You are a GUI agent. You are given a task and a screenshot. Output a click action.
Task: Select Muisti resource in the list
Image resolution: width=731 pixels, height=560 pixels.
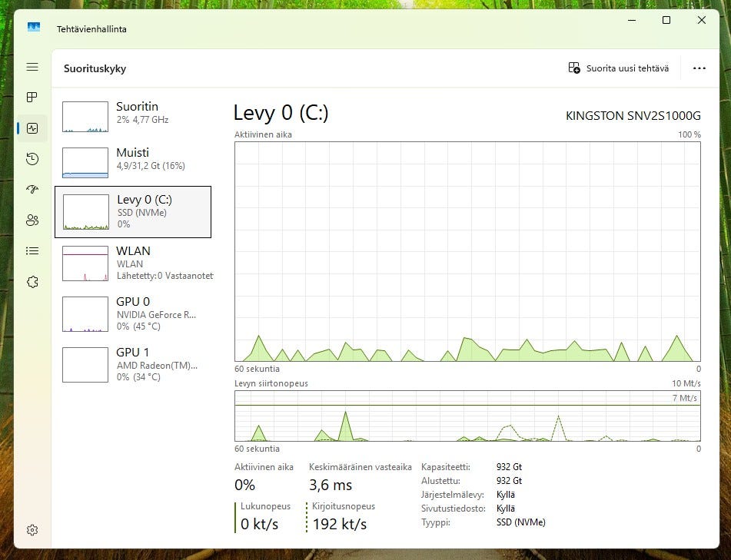(133, 162)
